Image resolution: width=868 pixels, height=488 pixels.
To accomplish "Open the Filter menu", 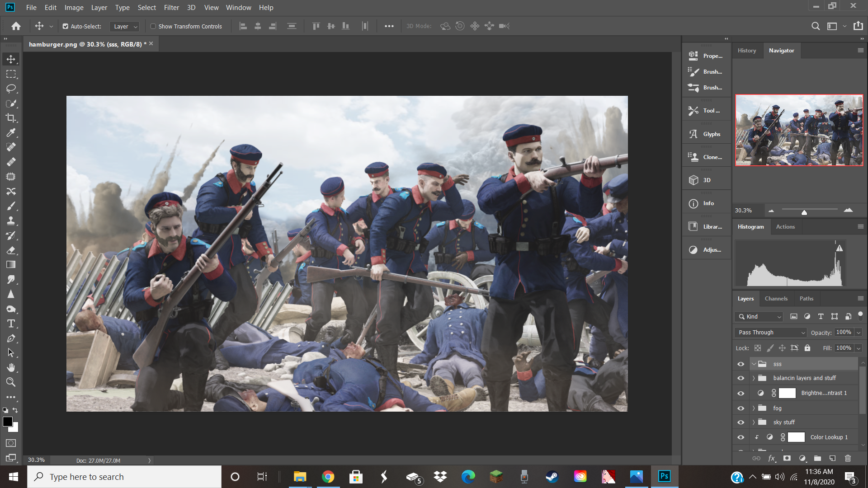I will pos(171,8).
